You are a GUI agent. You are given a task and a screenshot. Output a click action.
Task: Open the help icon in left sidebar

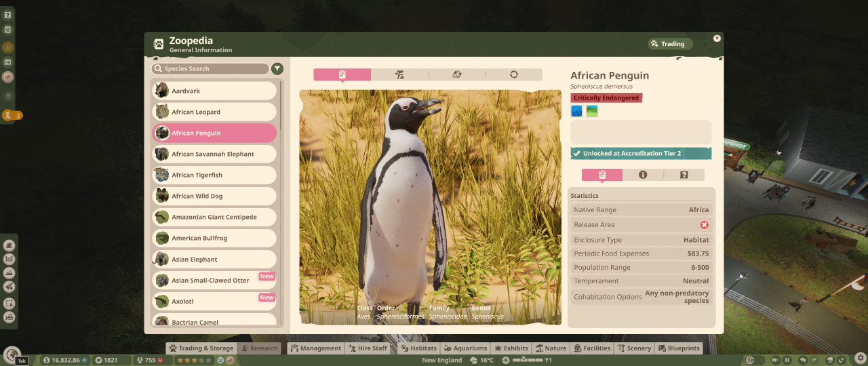[7, 15]
